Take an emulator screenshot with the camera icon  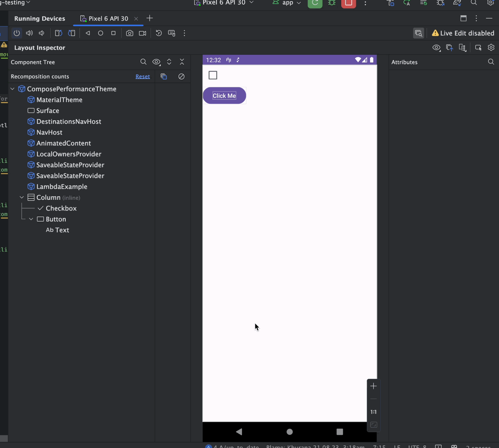[130, 33]
